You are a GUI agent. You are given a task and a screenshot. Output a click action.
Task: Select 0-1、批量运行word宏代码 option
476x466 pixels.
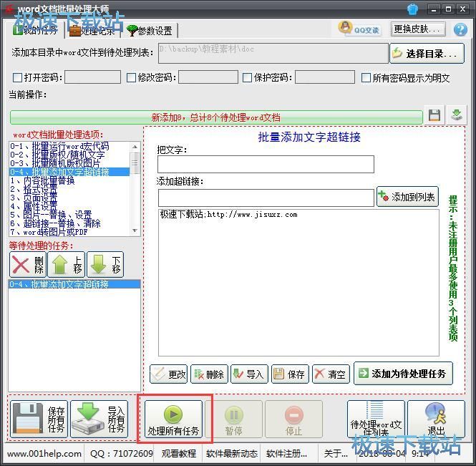click(69, 146)
